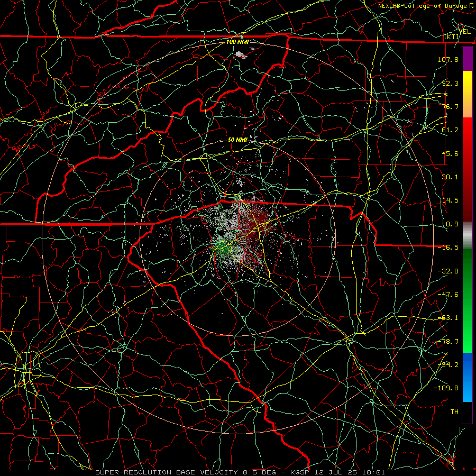Click the TH label at the legend bottom
This screenshot has width=476, height=476.
454,412
